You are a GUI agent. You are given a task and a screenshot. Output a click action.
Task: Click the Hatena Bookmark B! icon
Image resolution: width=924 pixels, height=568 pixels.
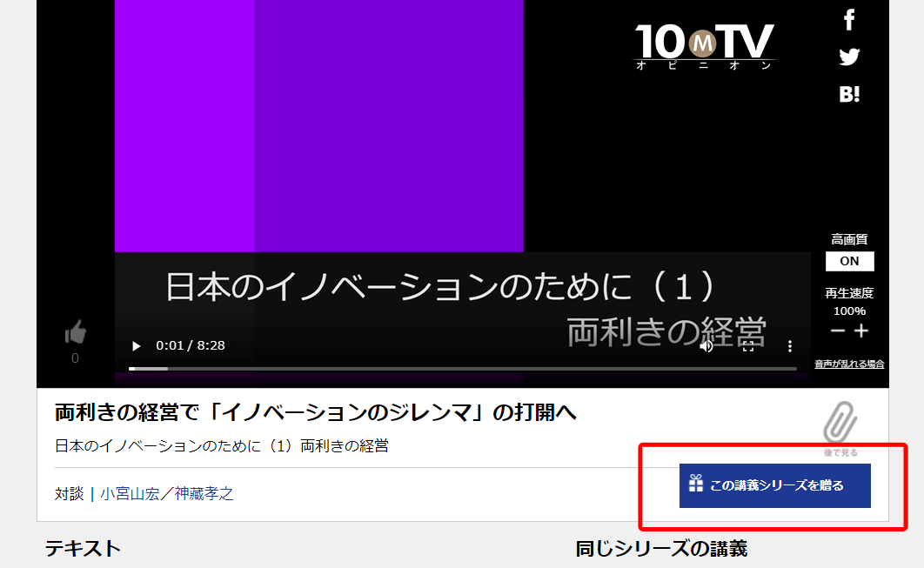(x=849, y=95)
